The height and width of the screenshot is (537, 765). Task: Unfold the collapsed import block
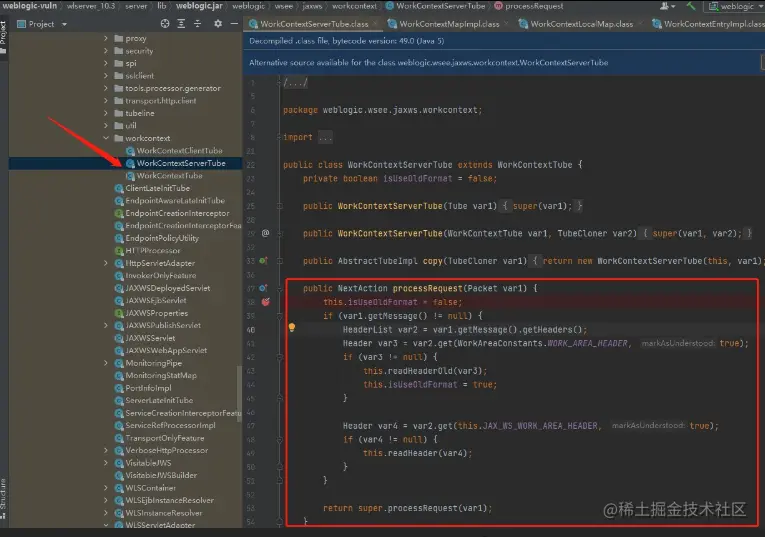pyautogui.click(x=325, y=138)
